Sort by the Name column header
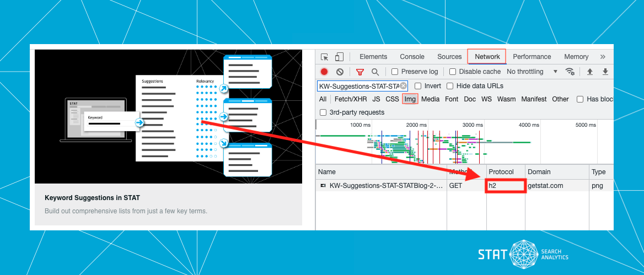The image size is (644, 275). point(381,172)
